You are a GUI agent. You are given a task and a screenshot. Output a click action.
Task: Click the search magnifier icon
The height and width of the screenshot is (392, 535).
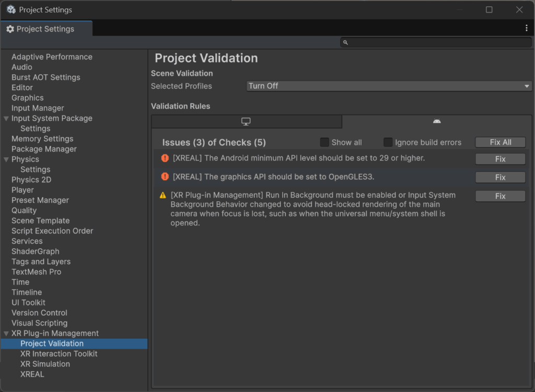345,42
